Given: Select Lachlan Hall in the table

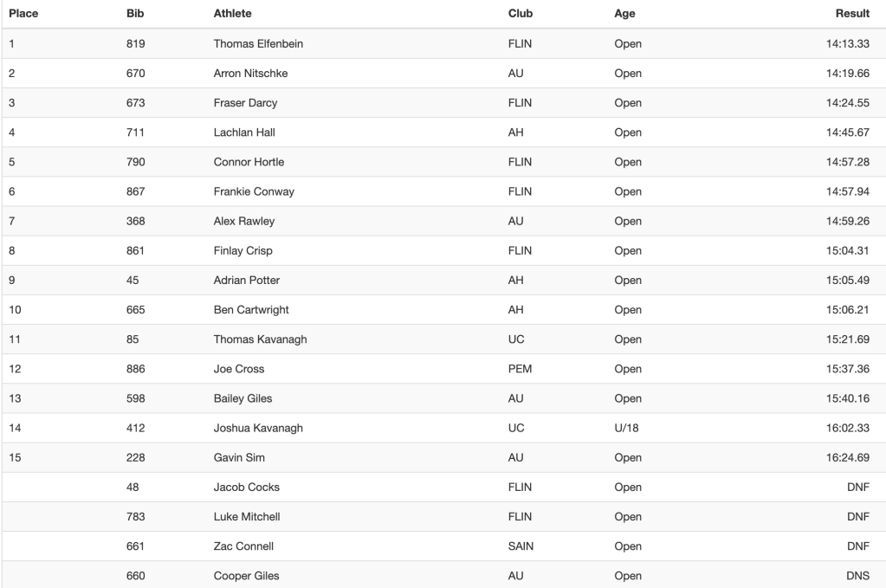Looking at the screenshot, I should pos(244,132).
